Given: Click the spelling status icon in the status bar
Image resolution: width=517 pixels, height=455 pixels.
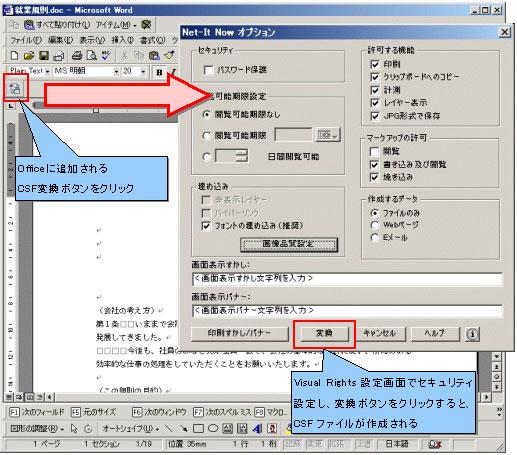Looking at the screenshot, I should (435, 444).
